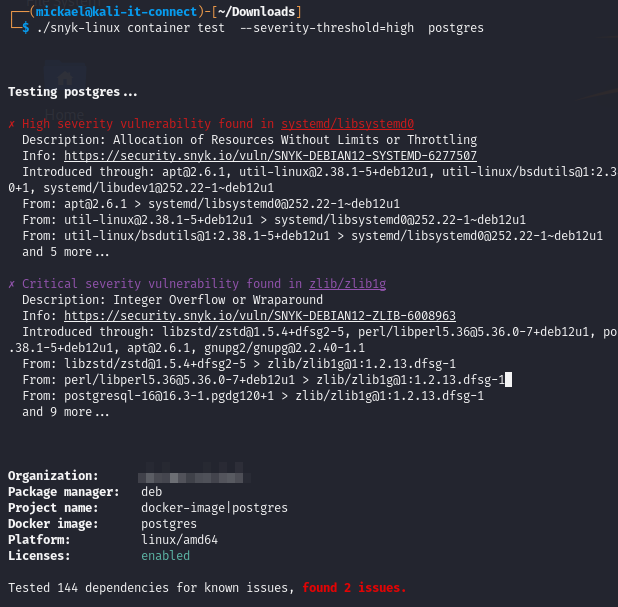Click the dollar prompt symbol

point(26,28)
